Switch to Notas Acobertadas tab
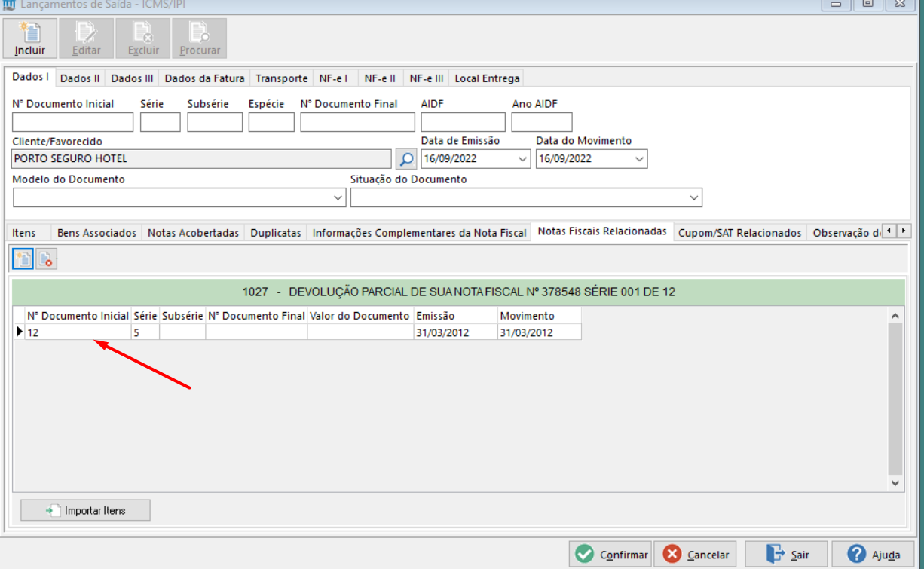The width and height of the screenshot is (924, 569). click(193, 233)
